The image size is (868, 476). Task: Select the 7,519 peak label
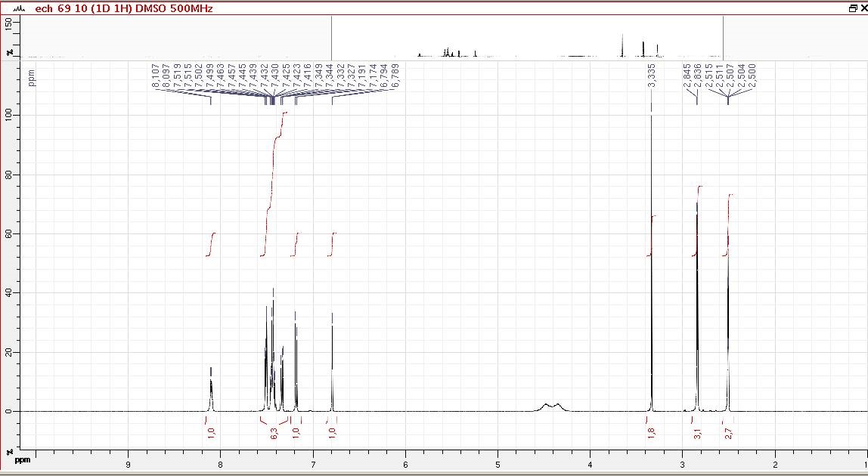point(177,76)
